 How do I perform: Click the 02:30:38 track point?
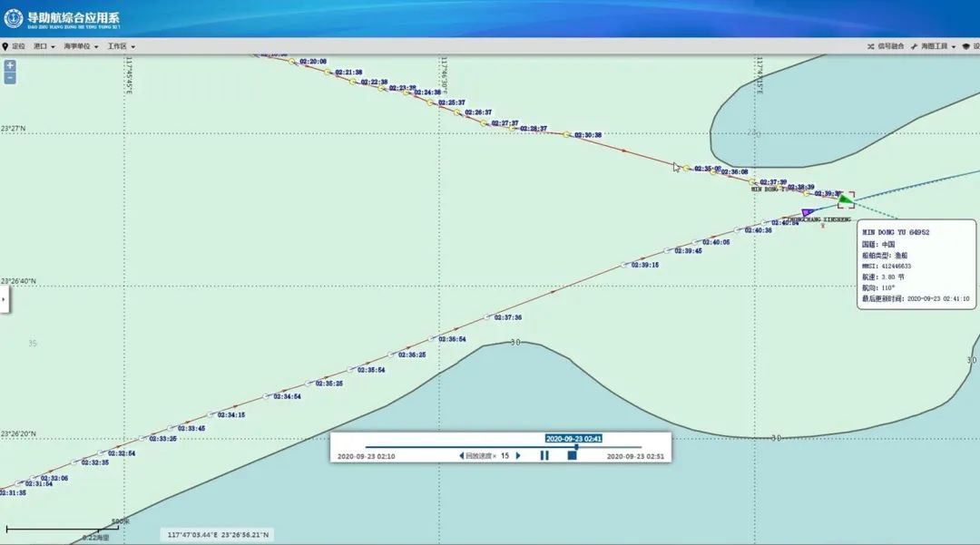click(566, 134)
